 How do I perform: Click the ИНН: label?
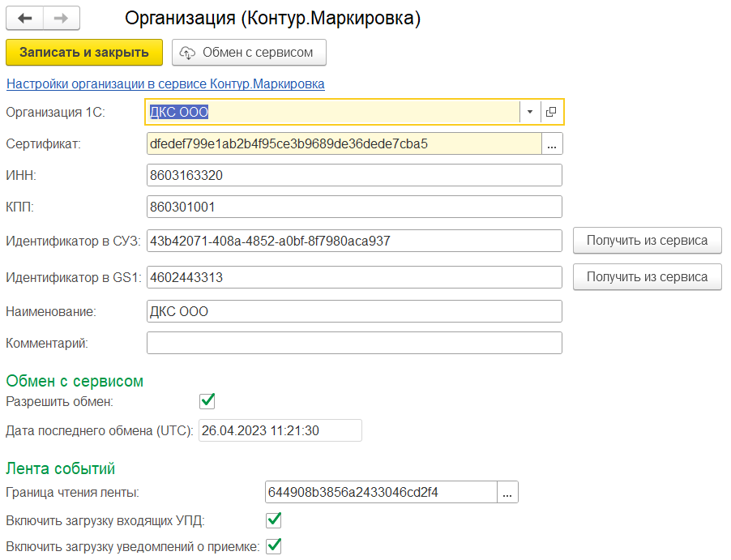[21, 175]
